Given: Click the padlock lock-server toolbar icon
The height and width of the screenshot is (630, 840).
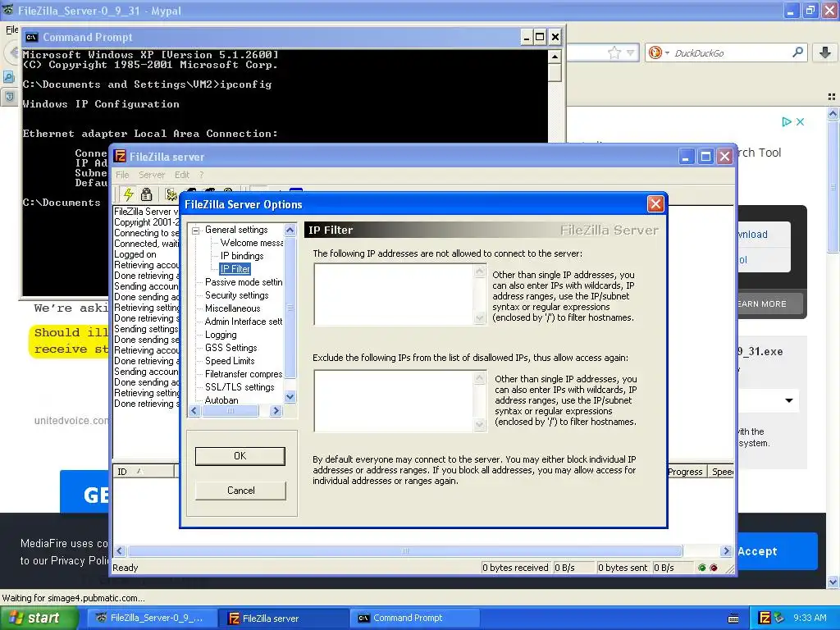Looking at the screenshot, I should tap(146, 194).
